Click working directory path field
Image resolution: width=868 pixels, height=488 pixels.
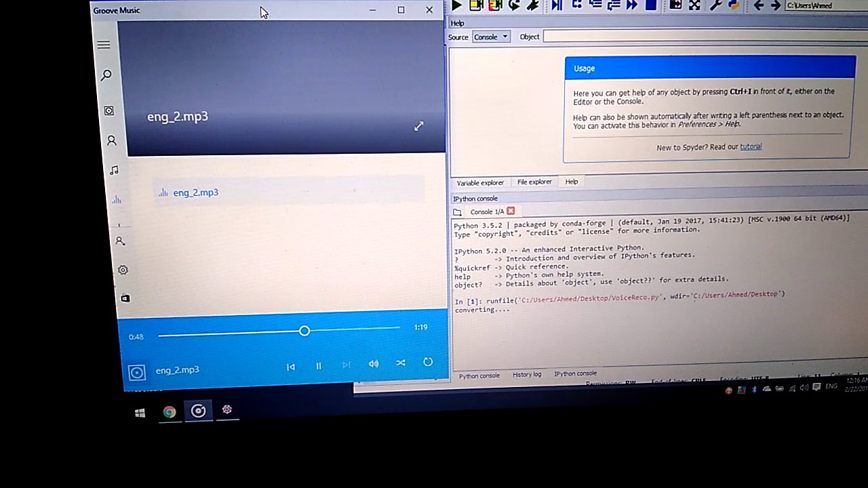(826, 5)
